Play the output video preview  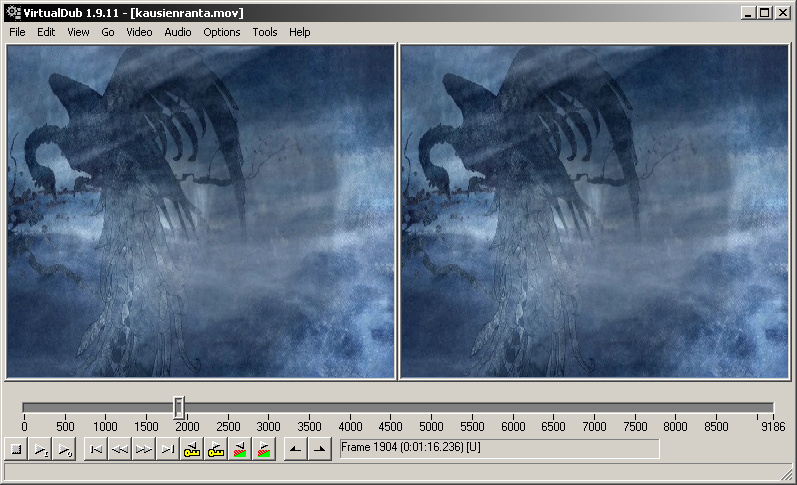65,449
